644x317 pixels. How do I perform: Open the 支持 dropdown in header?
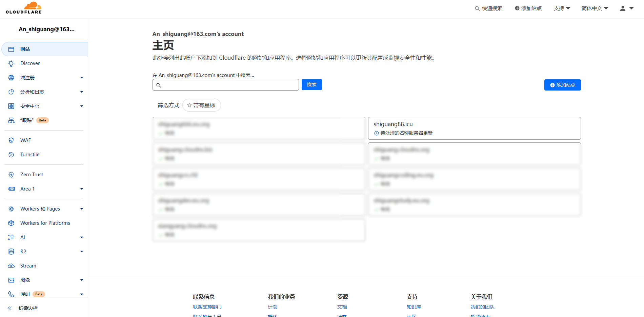pos(562,8)
